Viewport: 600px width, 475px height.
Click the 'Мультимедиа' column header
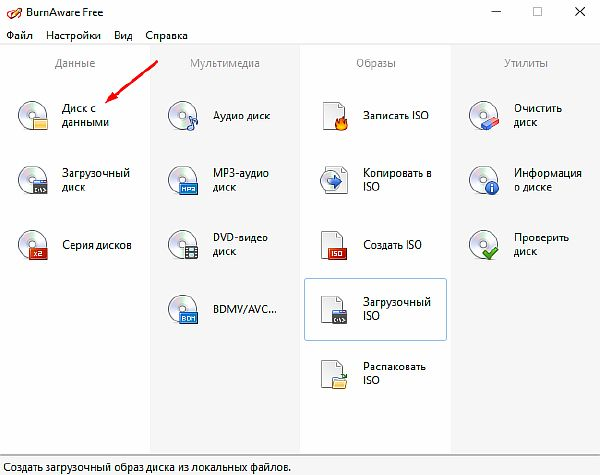(225, 63)
